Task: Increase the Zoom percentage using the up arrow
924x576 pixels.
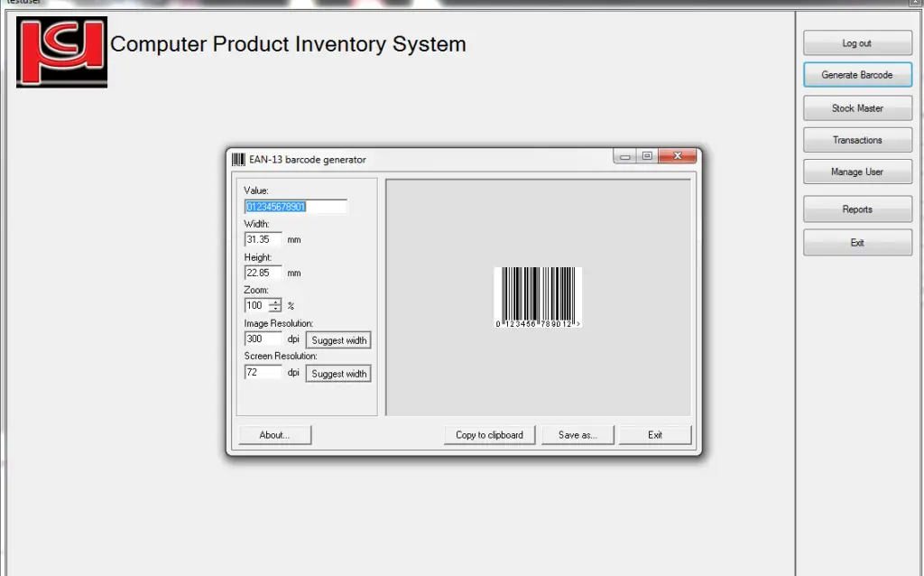Action: pyautogui.click(x=277, y=302)
